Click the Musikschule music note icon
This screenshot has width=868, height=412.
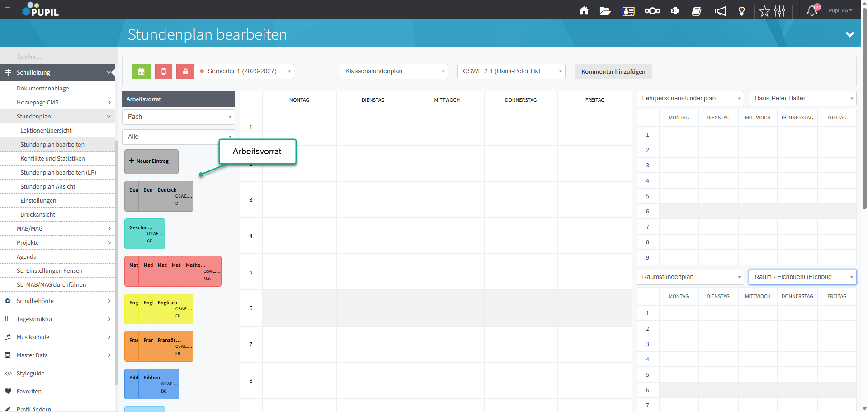pos(8,337)
